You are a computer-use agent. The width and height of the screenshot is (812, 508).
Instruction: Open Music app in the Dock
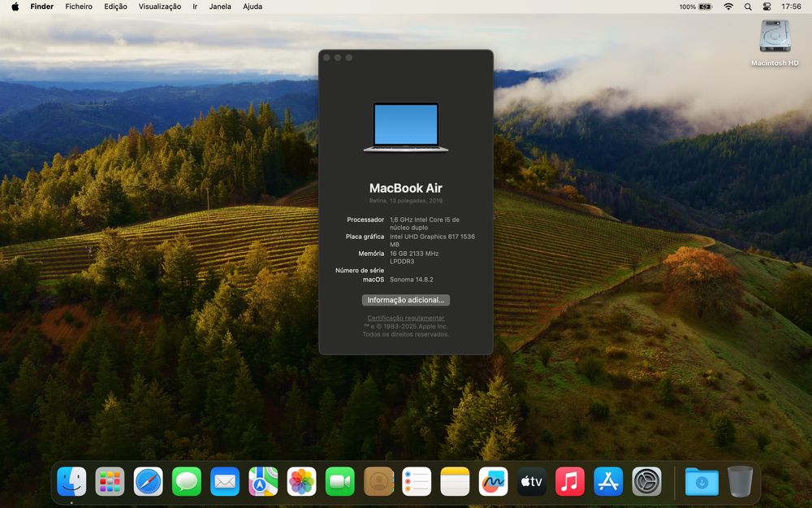pyautogui.click(x=570, y=481)
